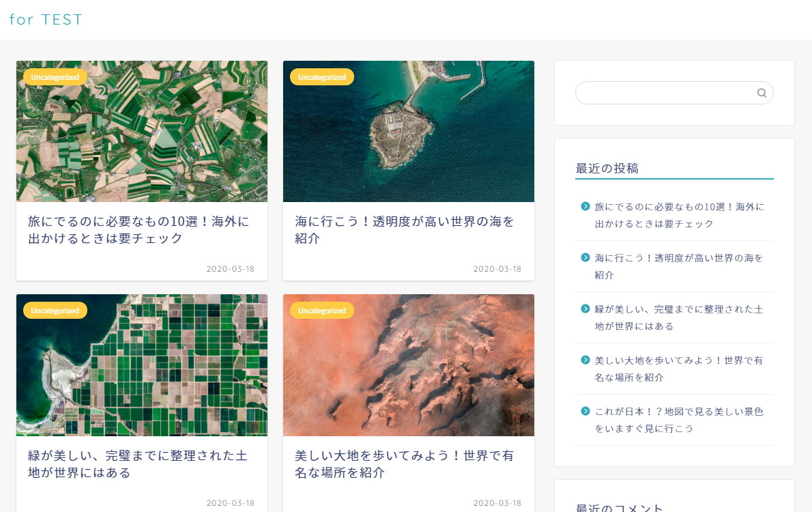Click date 2020-03-18 on green grid post

tap(231, 503)
